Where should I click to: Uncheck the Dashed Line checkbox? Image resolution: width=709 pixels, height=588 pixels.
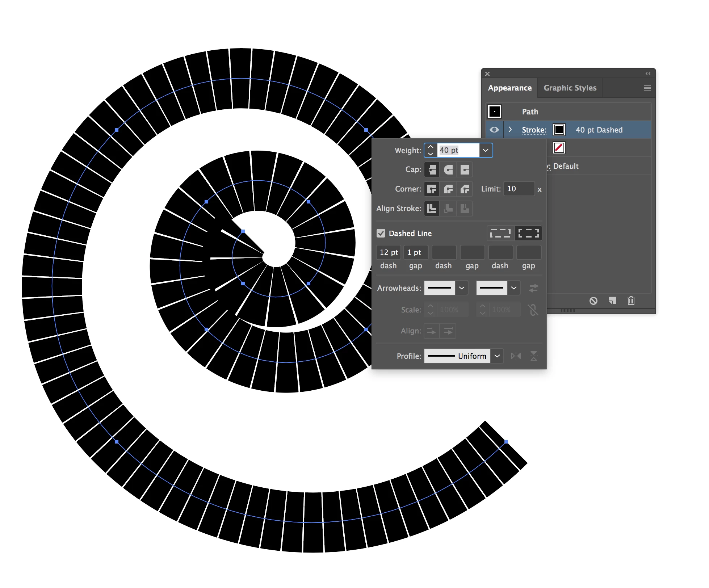[381, 233]
